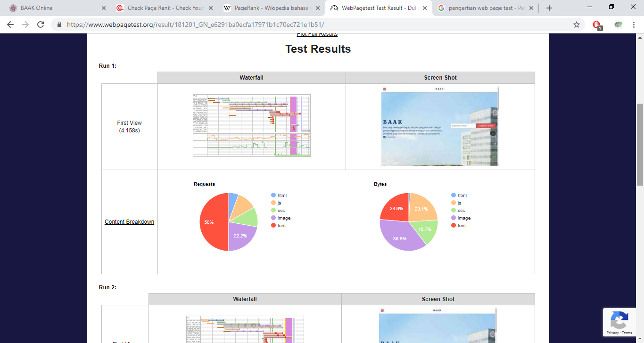Screen dimensions: 644x343
Task: Click the site padlock security icon
Action: [x=59, y=24]
